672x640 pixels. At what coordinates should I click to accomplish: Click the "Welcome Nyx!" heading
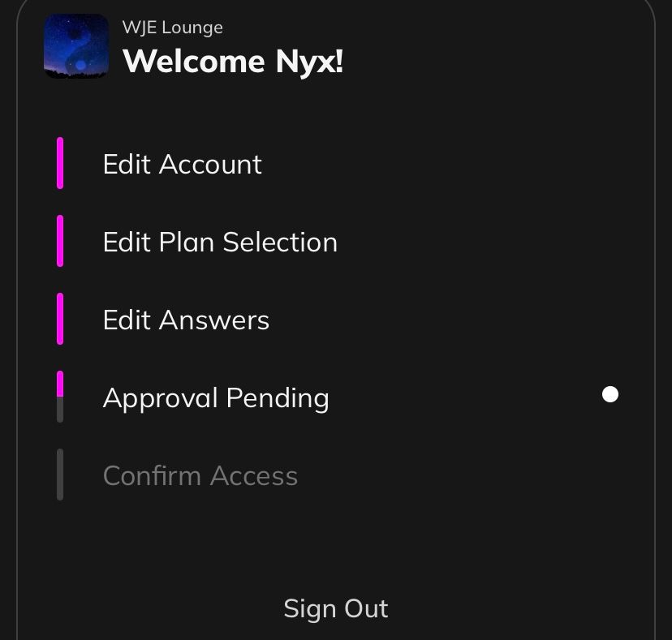(x=233, y=62)
